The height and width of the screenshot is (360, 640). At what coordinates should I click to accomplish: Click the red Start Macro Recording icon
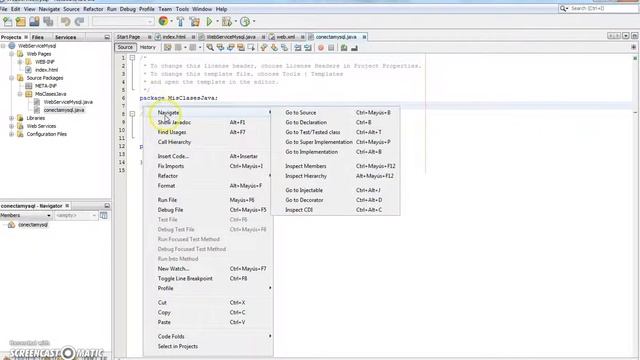point(321,48)
